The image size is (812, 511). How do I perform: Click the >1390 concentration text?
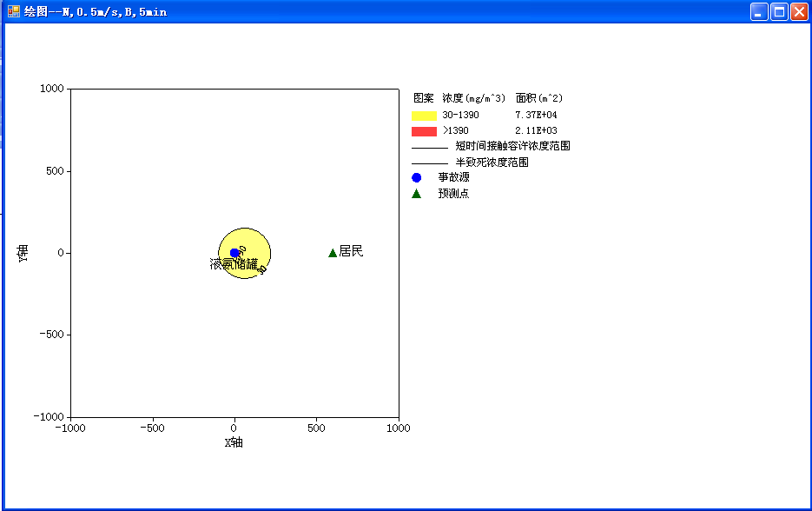pyautogui.click(x=455, y=130)
